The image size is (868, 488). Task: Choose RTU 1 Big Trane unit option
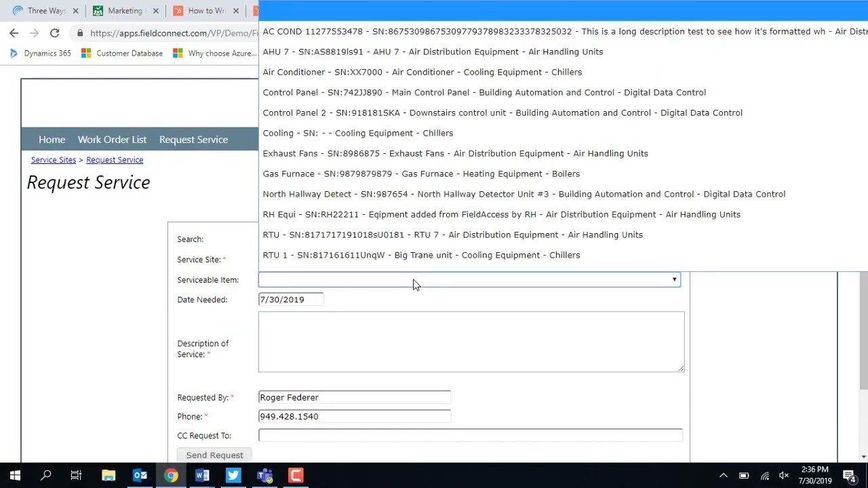[x=564, y=255]
